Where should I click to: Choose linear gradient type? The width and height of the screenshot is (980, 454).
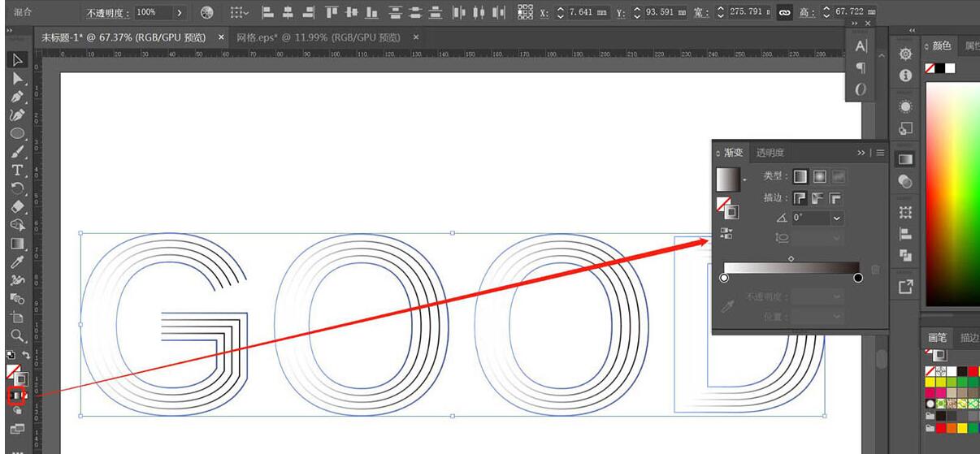pos(800,176)
